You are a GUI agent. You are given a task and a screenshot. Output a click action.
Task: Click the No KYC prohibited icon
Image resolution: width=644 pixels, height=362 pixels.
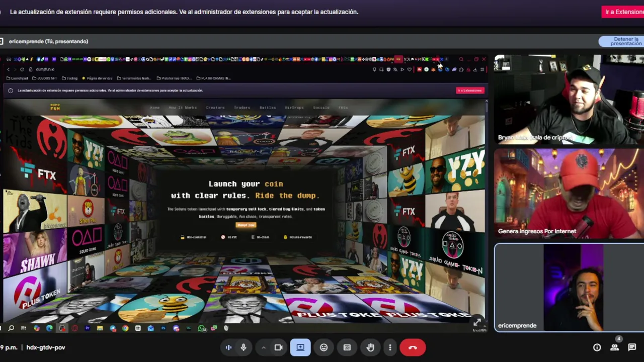click(223, 237)
